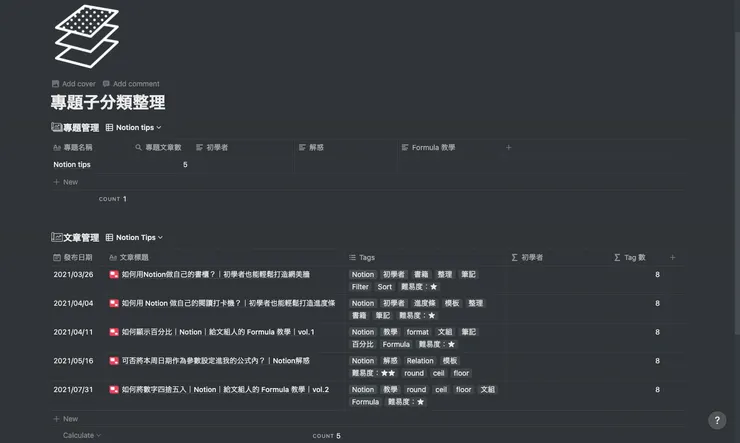Viewport: 740px width, 443px height.
Task: Add New row in 文章管理 table
Action: [x=66, y=419]
